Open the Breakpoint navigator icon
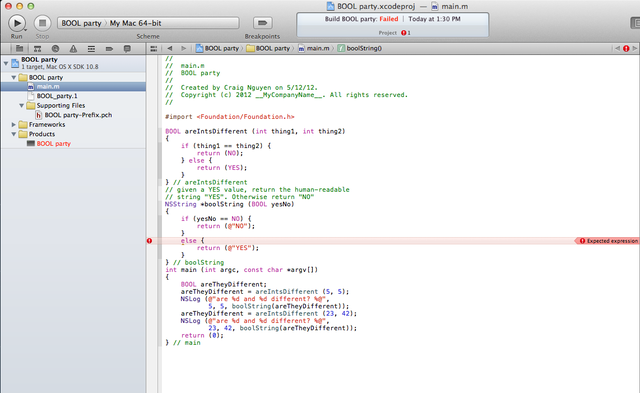Image resolution: width=640 pixels, height=393 pixels. (x=109, y=49)
